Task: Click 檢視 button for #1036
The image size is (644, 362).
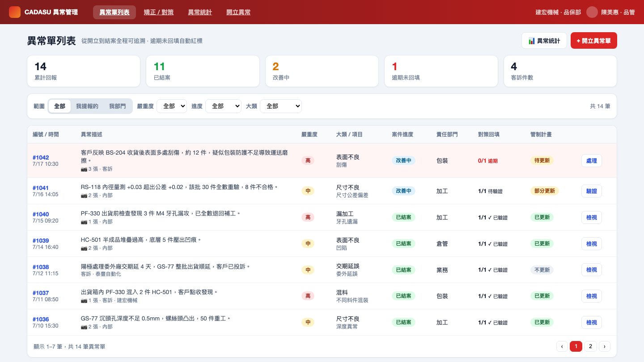Action: pyautogui.click(x=592, y=322)
